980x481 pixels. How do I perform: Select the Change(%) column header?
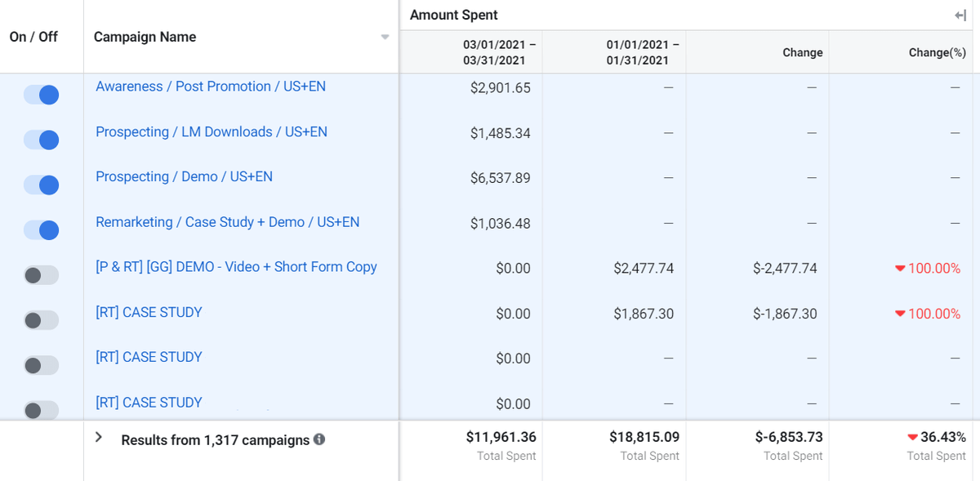[937, 52]
